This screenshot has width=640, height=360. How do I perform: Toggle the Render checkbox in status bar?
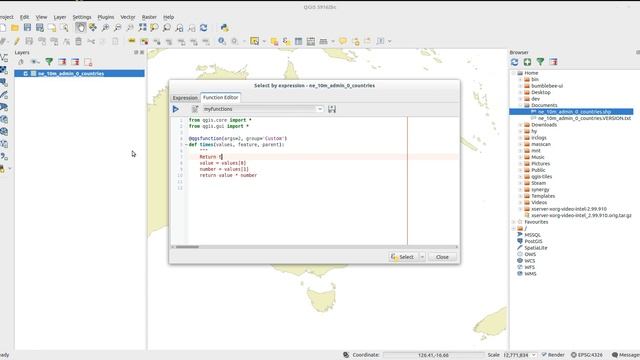coord(544,355)
